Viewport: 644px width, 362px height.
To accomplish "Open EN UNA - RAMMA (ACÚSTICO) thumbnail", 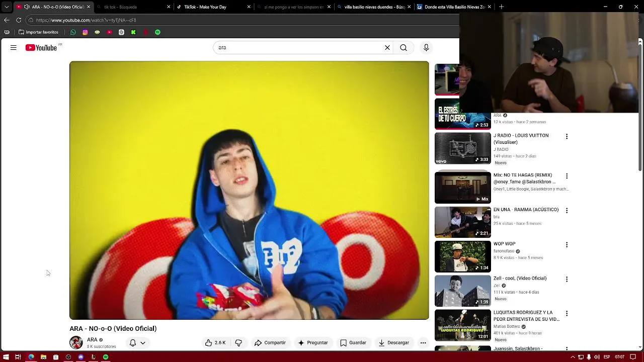I will point(463,222).
